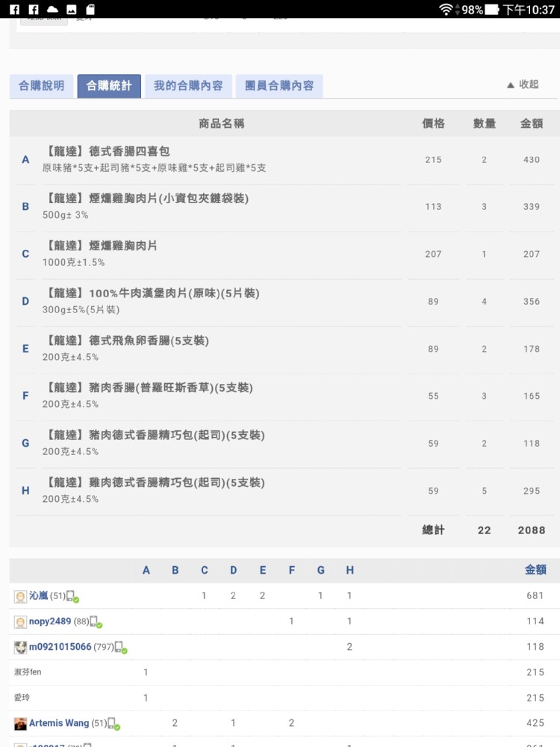The width and height of the screenshot is (560, 747).
Task: Open the 團員合購內容 tab
Action: pyautogui.click(x=279, y=86)
